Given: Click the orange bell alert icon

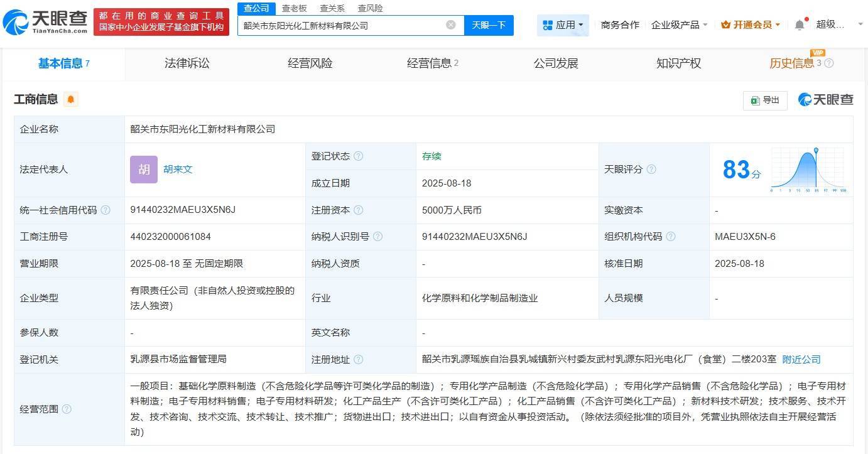Looking at the screenshot, I should 71,99.
